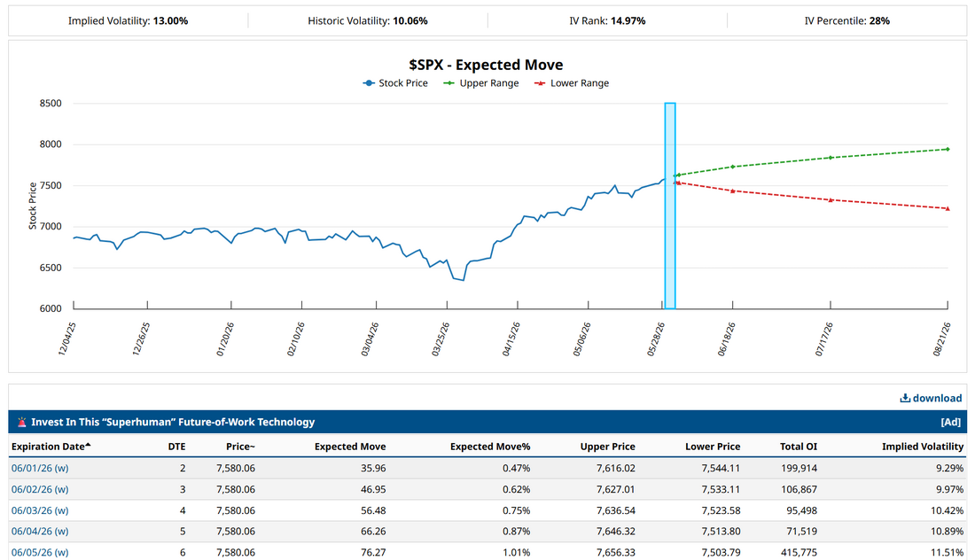Sort by Price~ column header
975x560 pixels.
click(x=240, y=447)
